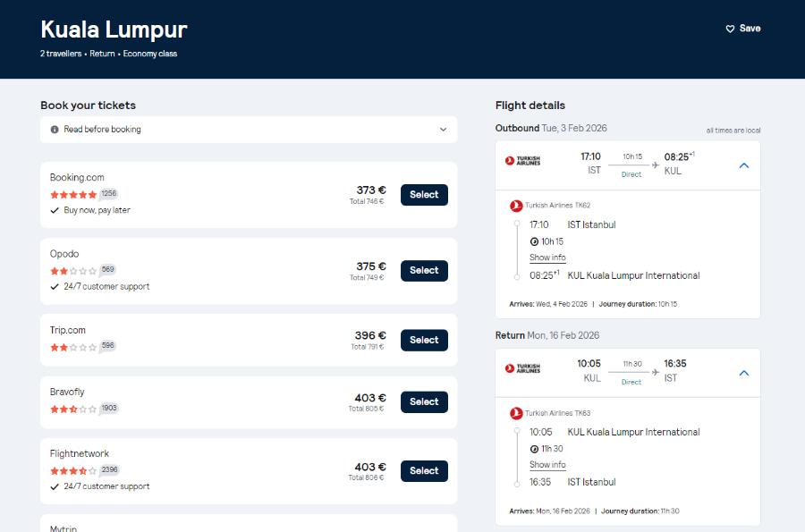
Task: Click the plane icon in return KUL-IST route
Action: (655, 372)
